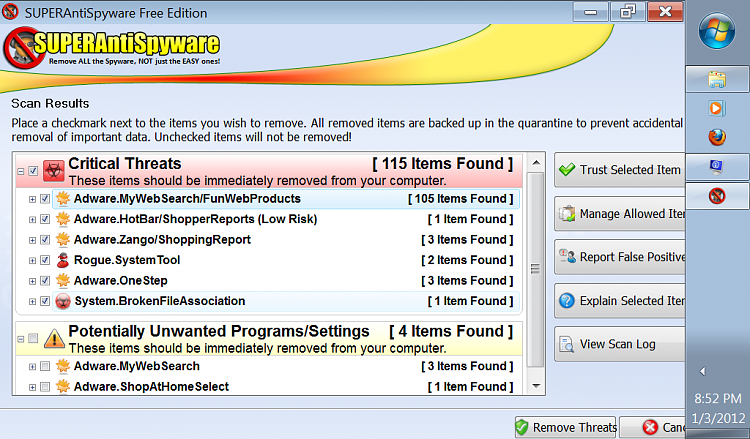Uncheck Adware.MyWebSearch/FunWebProducts checkbox

45,198
